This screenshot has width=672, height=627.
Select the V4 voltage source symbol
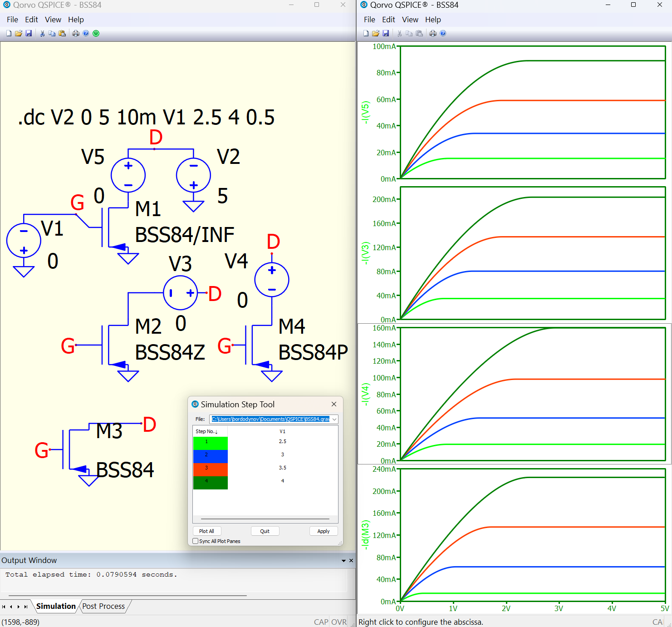272,280
